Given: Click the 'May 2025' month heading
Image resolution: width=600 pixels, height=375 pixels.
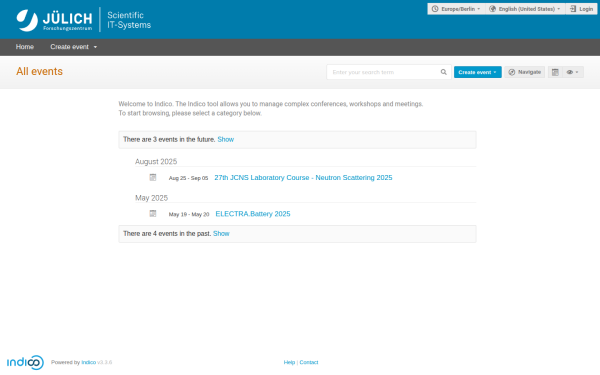Looking at the screenshot, I should point(152,198).
